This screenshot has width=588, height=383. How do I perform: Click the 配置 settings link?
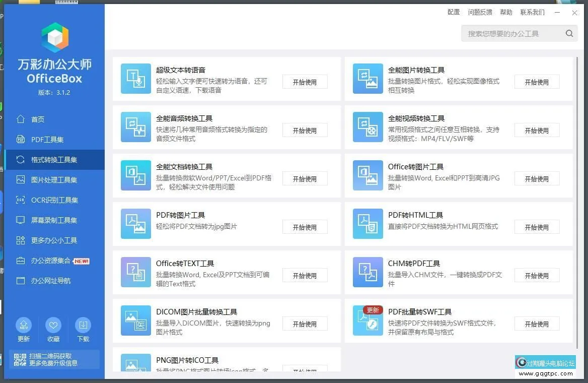coord(454,12)
